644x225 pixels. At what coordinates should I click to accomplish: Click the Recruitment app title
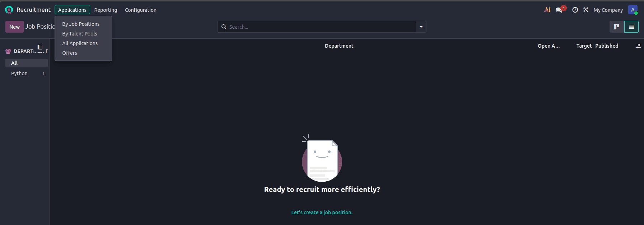[33, 10]
